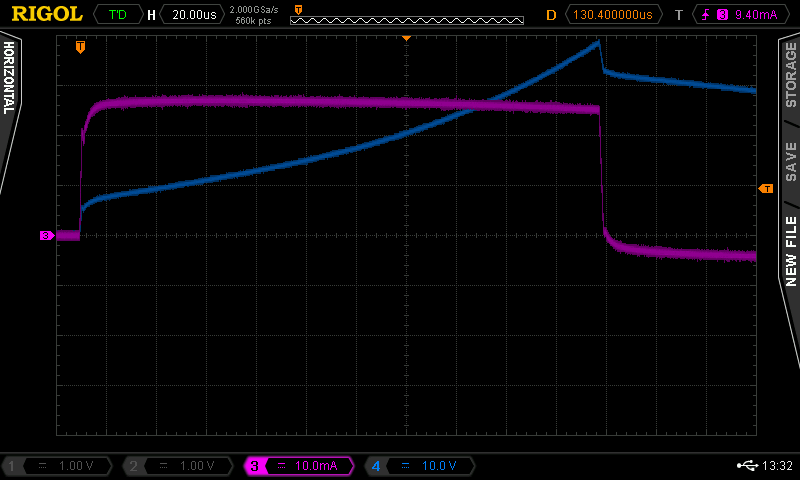The height and width of the screenshot is (480, 800).
Task: Toggle channel 3 at 10.0mA
Action: click(x=302, y=466)
